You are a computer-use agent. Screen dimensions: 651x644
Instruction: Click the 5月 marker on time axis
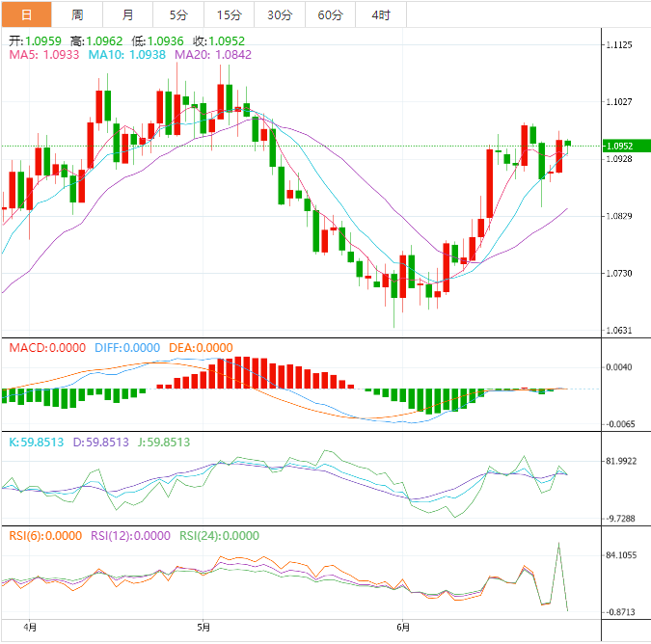click(203, 626)
